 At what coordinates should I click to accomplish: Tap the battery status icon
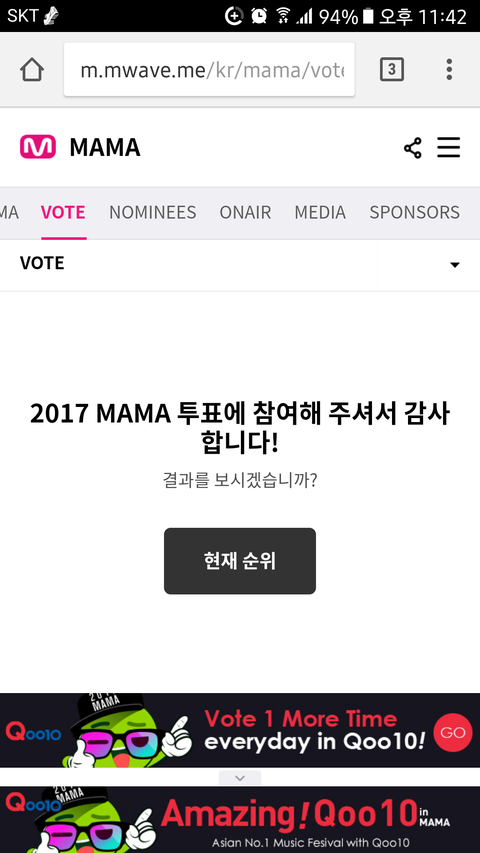point(368,16)
